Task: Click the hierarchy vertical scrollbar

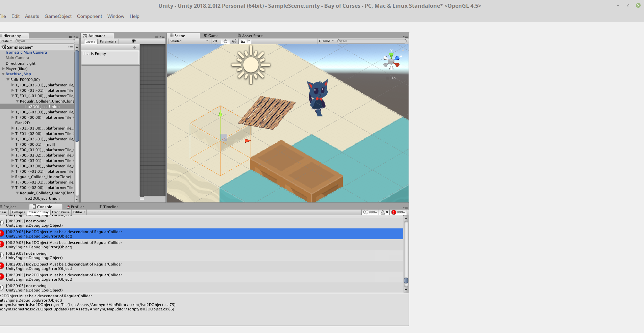Action: (77, 96)
